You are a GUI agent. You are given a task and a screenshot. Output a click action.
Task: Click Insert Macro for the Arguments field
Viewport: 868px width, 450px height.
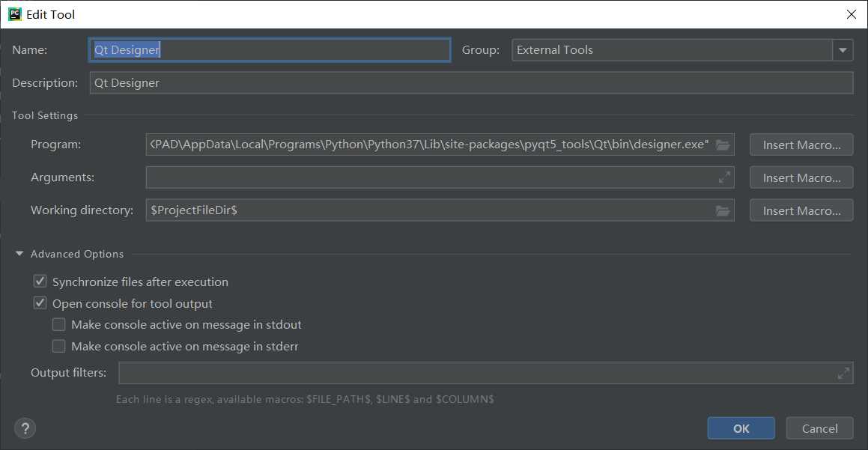(801, 177)
